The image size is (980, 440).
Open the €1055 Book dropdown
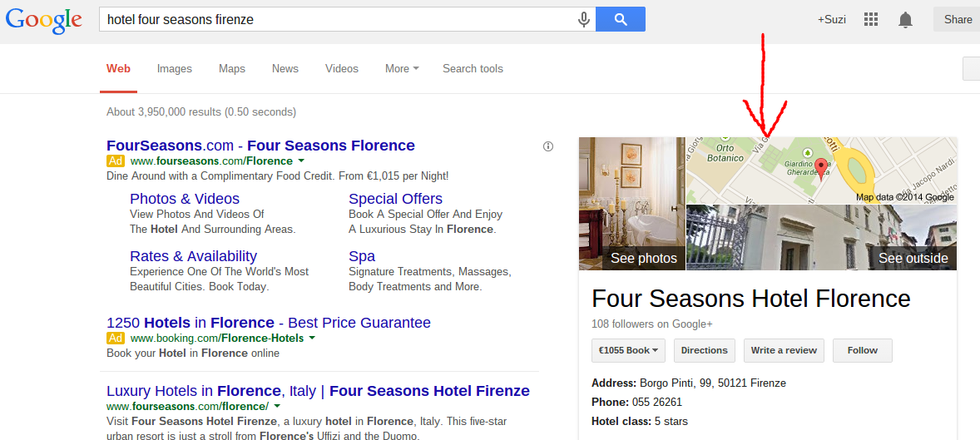coord(628,350)
